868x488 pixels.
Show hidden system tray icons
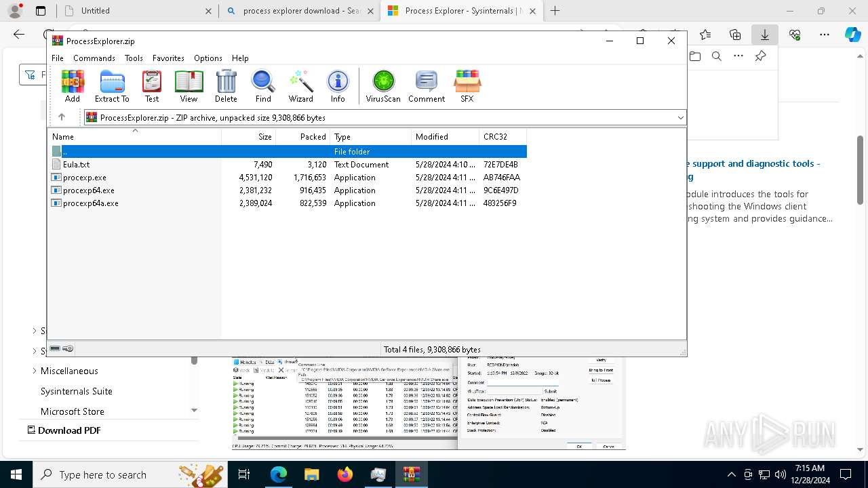coord(731,474)
